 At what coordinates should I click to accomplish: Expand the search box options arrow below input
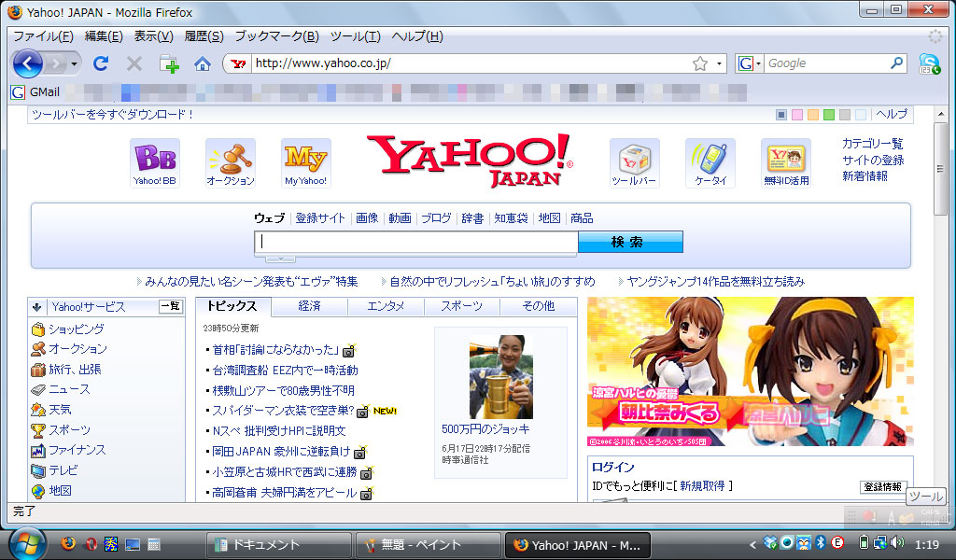pyautogui.click(x=280, y=259)
